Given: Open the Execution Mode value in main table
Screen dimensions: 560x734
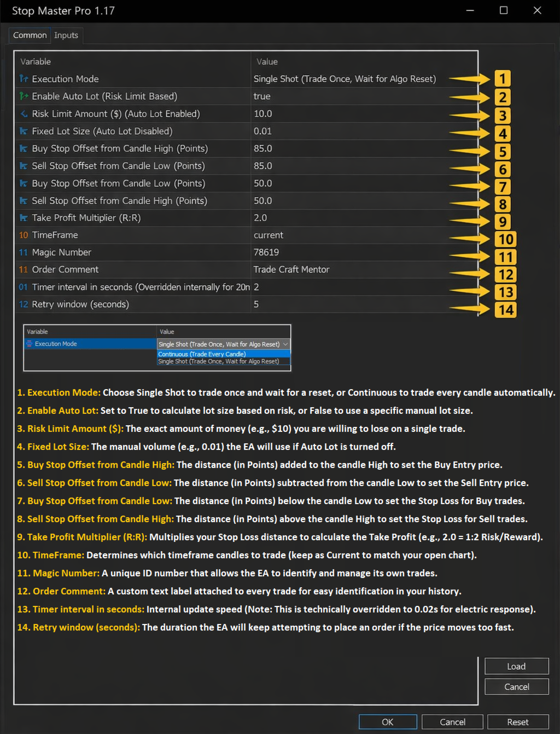Looking at the screenshot, I should 345,79.
